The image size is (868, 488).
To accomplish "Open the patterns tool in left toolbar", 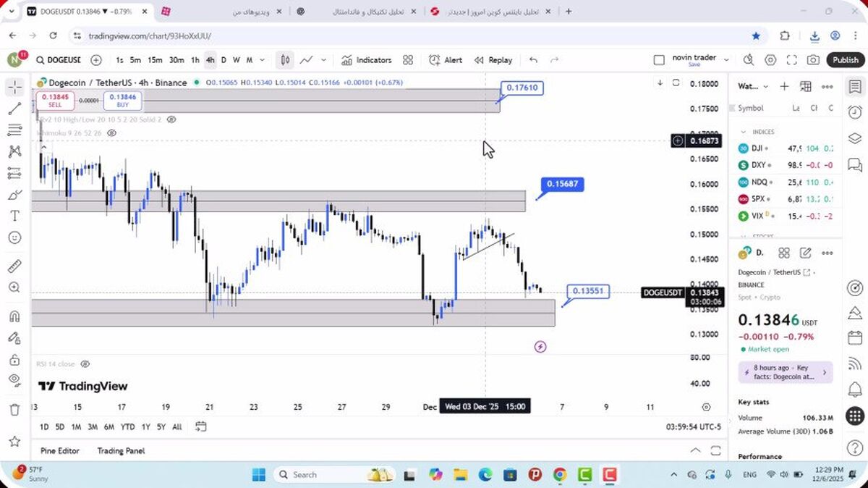I will (14, 152).
